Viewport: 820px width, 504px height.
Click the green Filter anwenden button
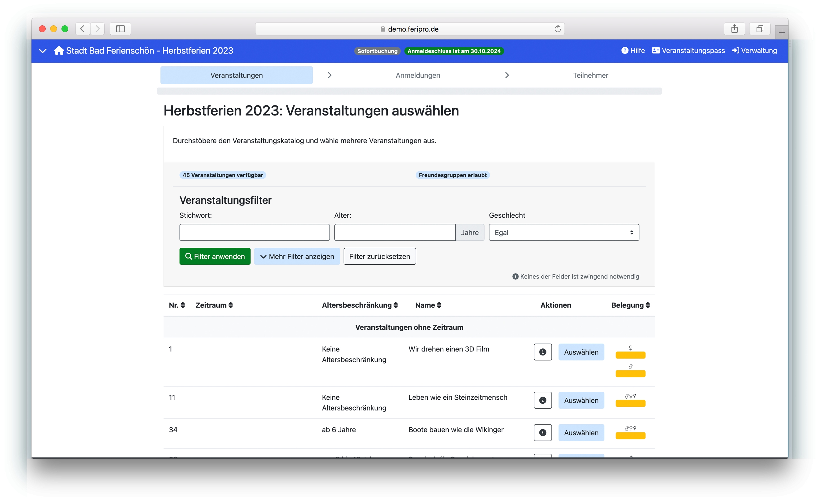click(215, 257)
